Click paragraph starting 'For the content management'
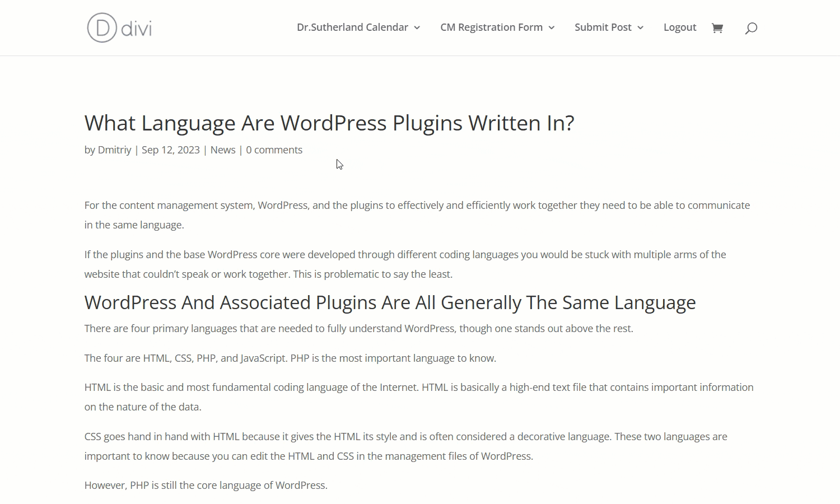The height and width of the screenshot is (504, 840). (x=417, y=215)
